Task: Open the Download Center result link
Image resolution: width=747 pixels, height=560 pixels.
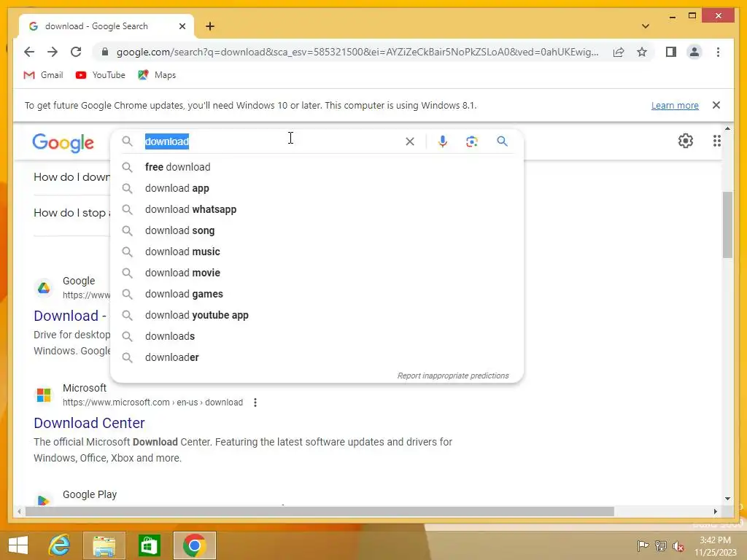Action: tap(89, 423)
